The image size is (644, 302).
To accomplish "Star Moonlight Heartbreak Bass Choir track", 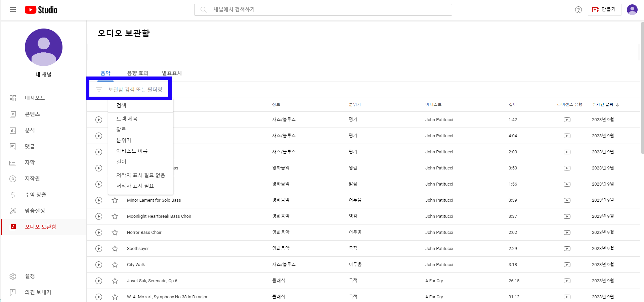I will pos(115,216).
